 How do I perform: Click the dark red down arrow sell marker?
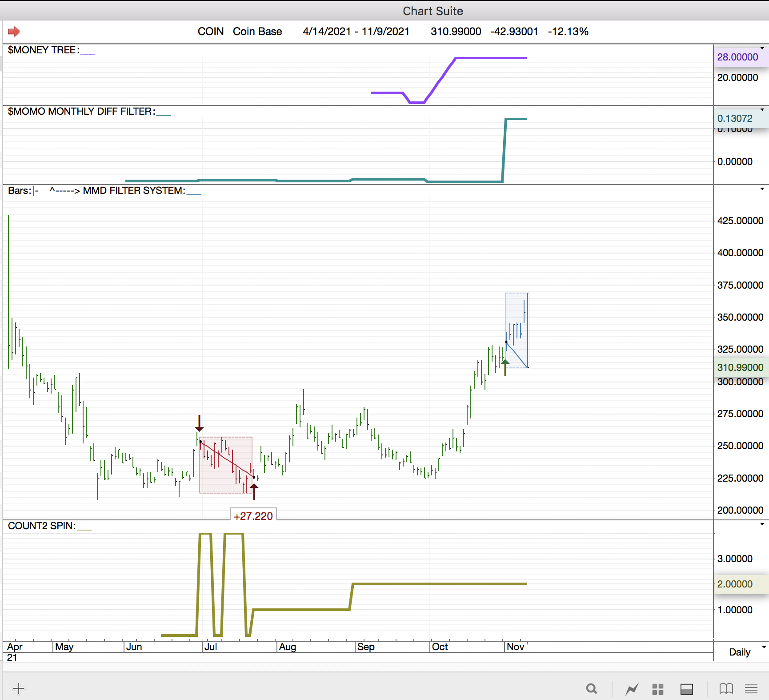[199, 423]
